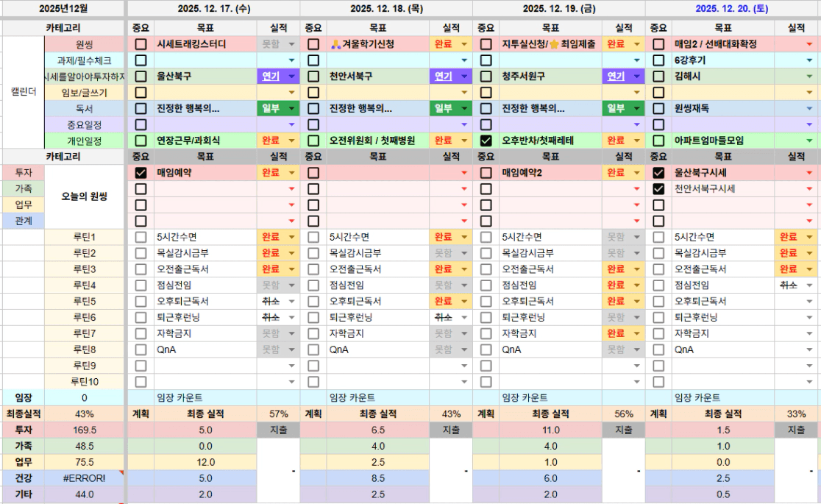The width and height of the screenshot is (821, 504).
Task: Select the 56% result cell
Action: [624, 414]
